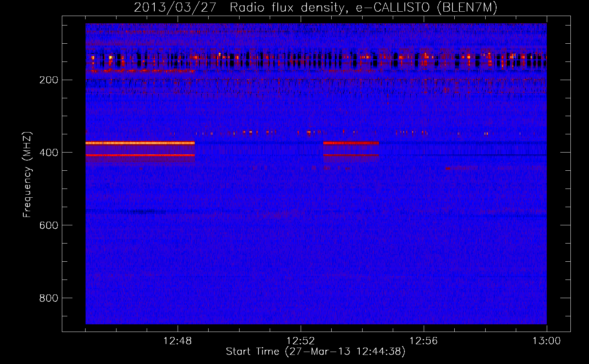Screen dimensions: 589x364
Task: Click the plot title "2013/03/27 Radio flux density, e-CALLISTO (BLEN7M)"
Action: (315, 7)
